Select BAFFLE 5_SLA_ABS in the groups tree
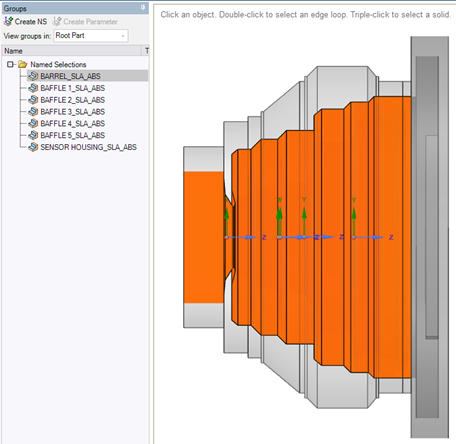456x444 pixels. 73,135
